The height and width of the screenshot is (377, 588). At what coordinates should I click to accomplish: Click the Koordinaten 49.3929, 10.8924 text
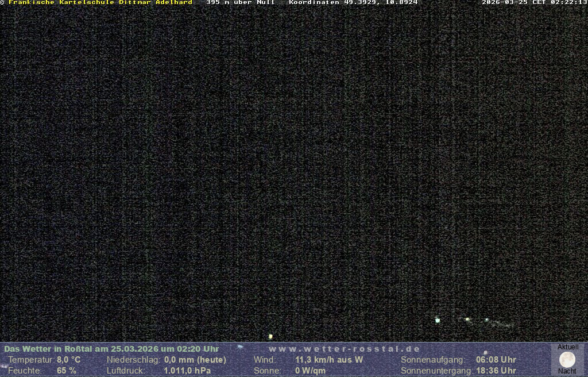click(x=353, y=3)
